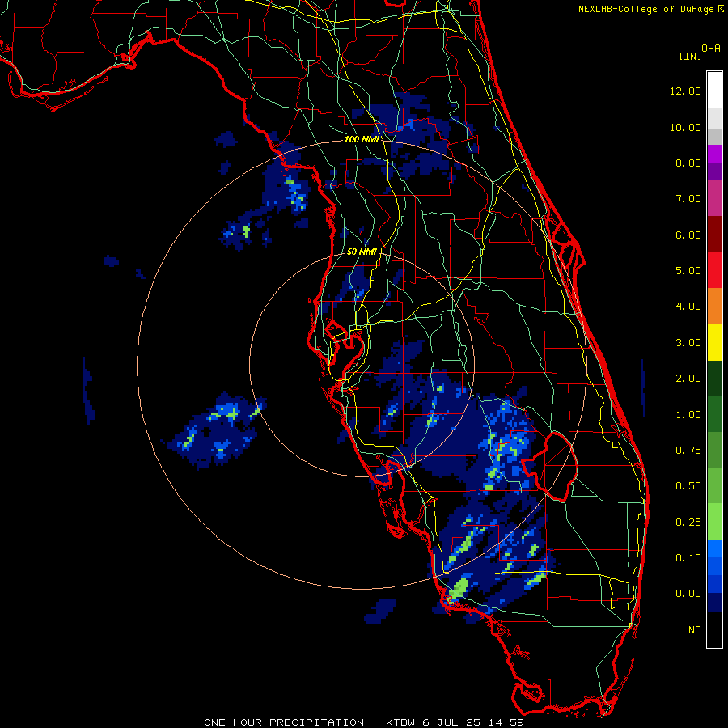Click the [IN] units label
Image resolution: width=728 pixels, height=728 pixels.
coord(690,56)
